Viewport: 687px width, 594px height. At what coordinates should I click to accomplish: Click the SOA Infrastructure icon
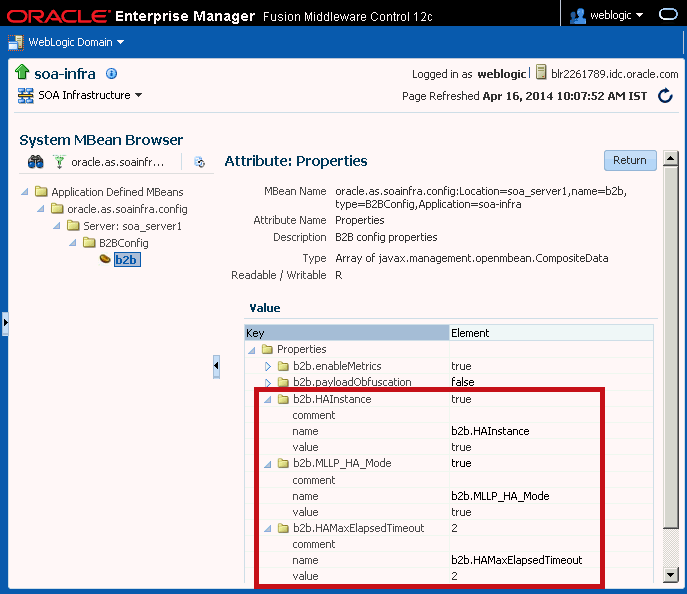coord(25,95)
